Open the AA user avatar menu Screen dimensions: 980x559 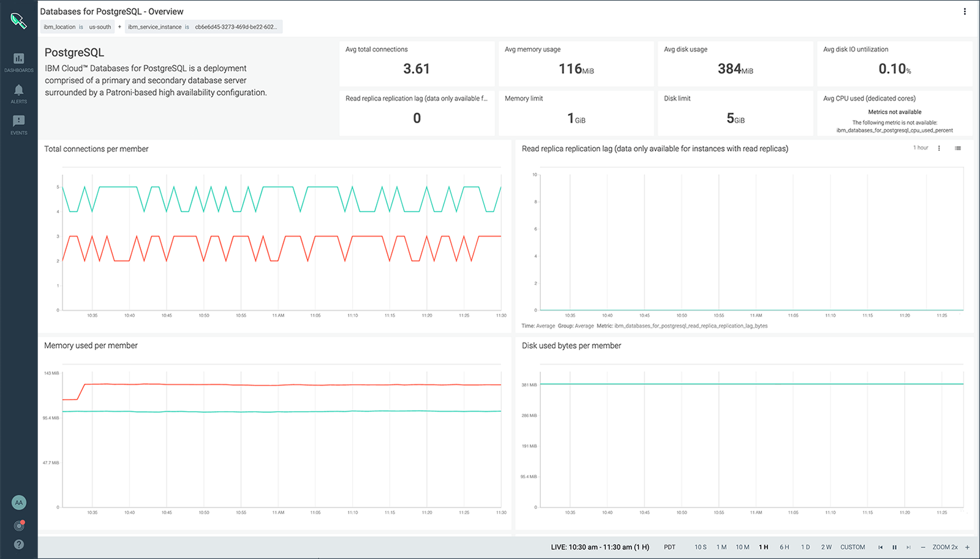click(19, 503)
